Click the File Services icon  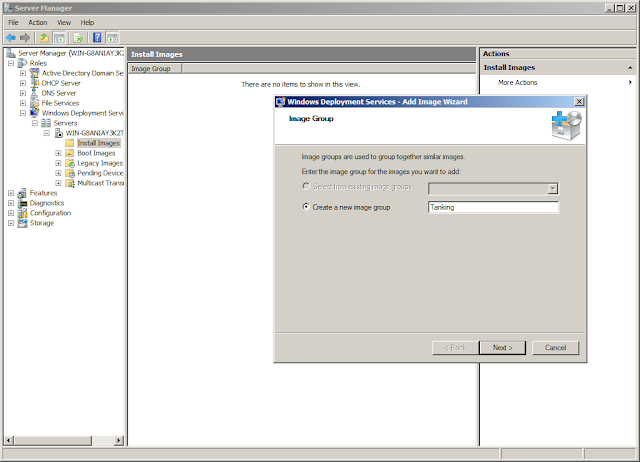pyautogui.click(x=35, y=103)
